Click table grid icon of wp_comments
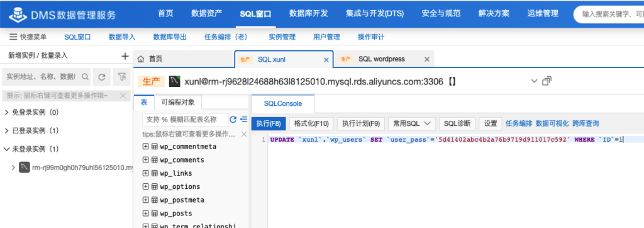 (155, 160)
